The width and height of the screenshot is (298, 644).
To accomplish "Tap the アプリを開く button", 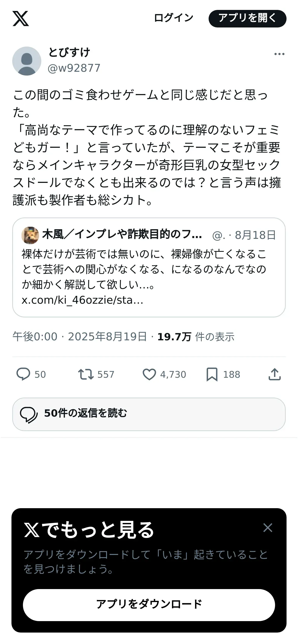I will point(247,19).
